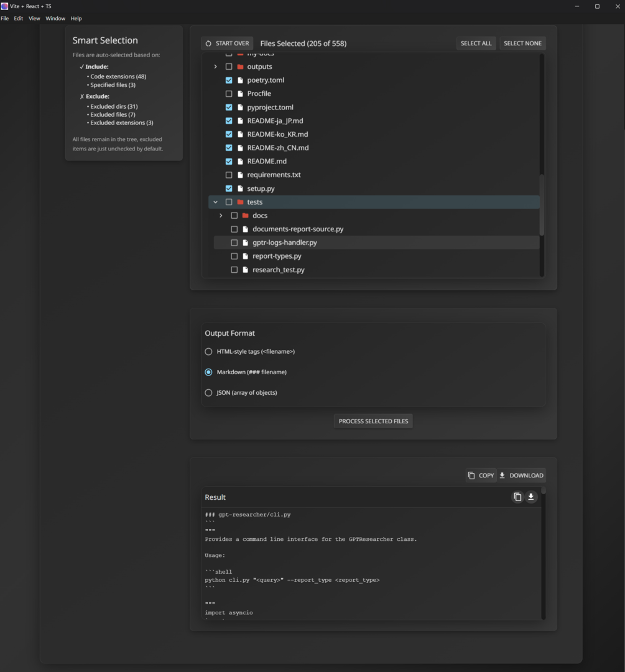
Task: Check the gptr-logs-handler.py checkbox
Action: pos(234,242)
